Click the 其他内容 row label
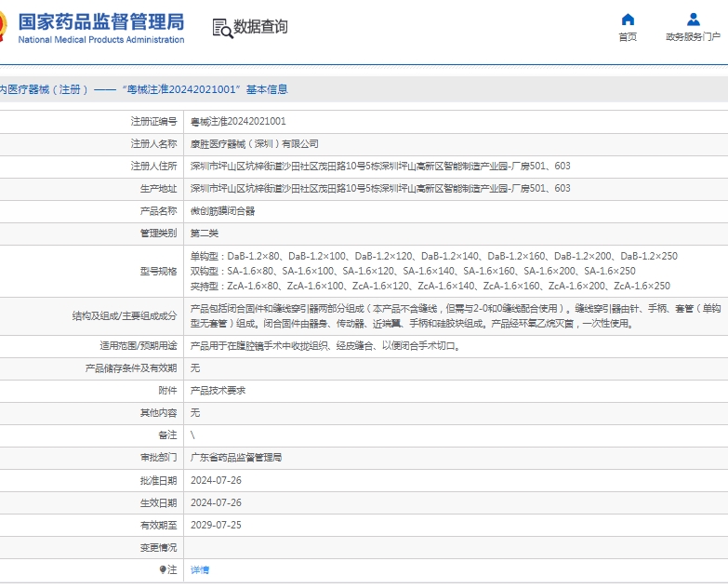This screenshot has width=728, height=588. (x=158, y=413)
